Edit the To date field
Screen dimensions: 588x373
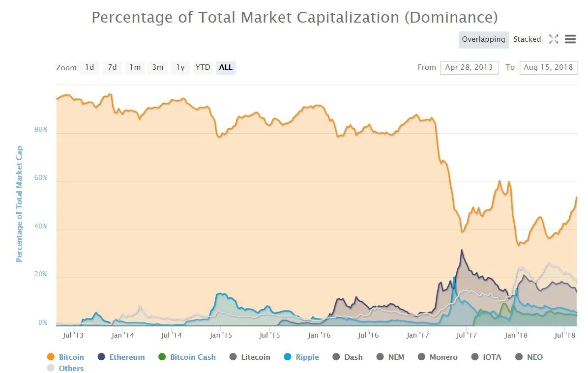(548, 67)
